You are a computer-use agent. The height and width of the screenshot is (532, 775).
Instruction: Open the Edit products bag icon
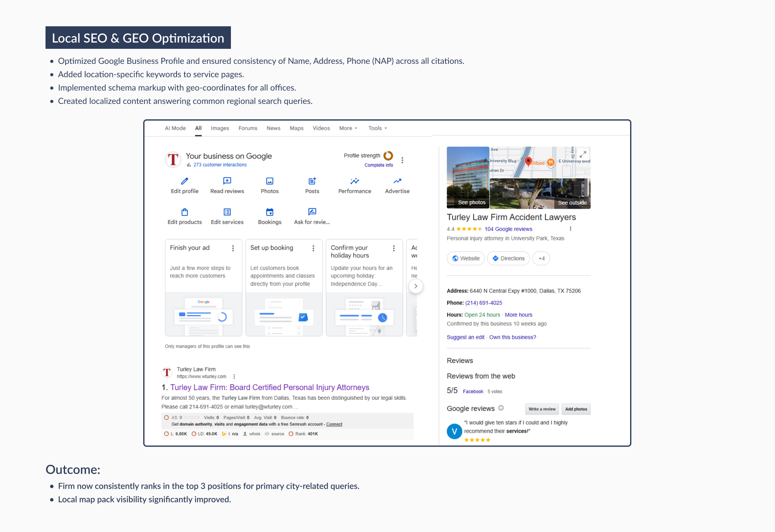pos(185,212)
